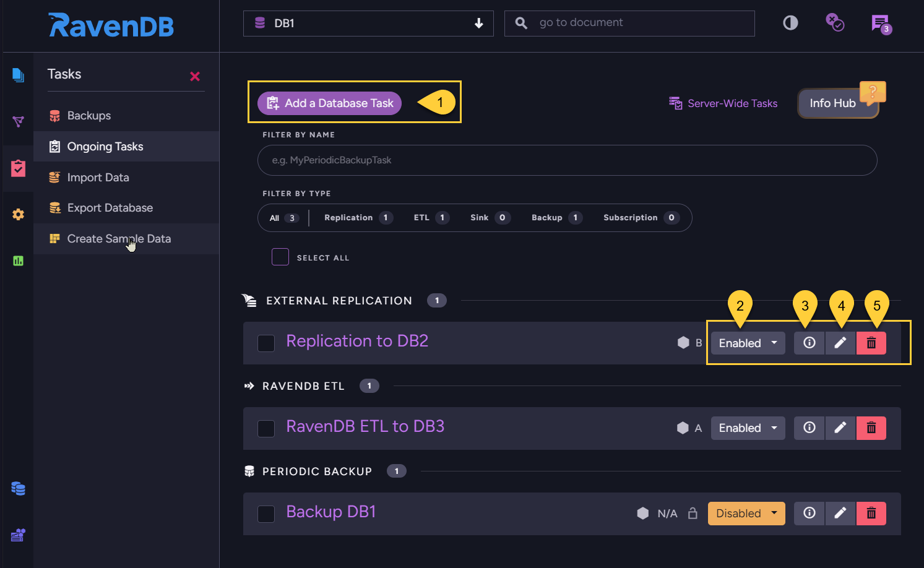The width and height of the screenshot is (924, 568).
Task: Click the node B icon for Replication to DB2
Action: [x=683, y=343]
